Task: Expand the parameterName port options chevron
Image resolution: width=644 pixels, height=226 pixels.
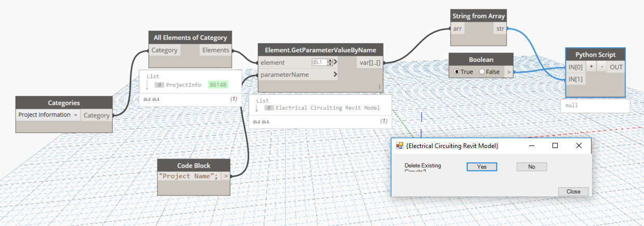Action: click(x=336, y=75)
